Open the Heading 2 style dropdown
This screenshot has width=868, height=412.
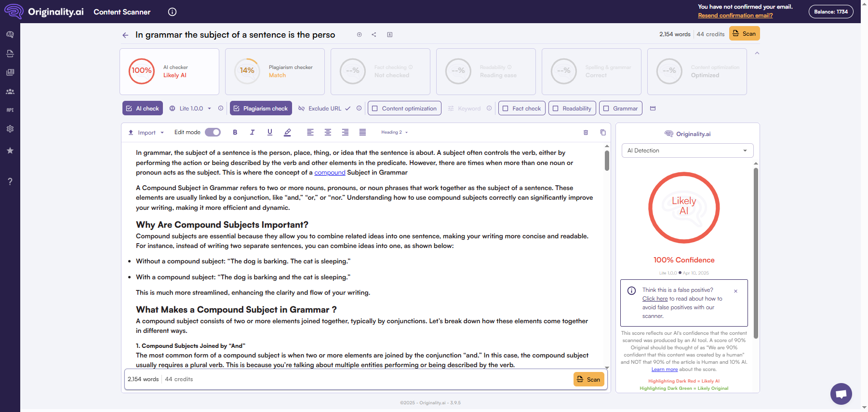[x=394, y=132]
